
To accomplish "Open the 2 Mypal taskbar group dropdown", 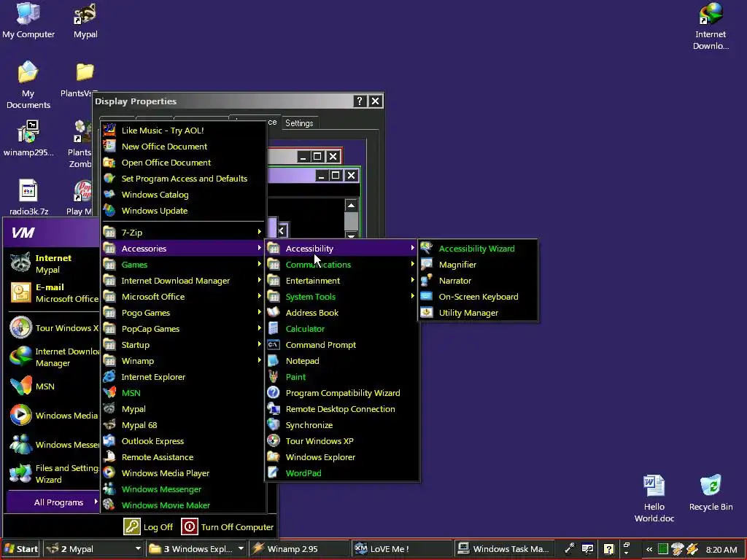I will pos(138,548).
